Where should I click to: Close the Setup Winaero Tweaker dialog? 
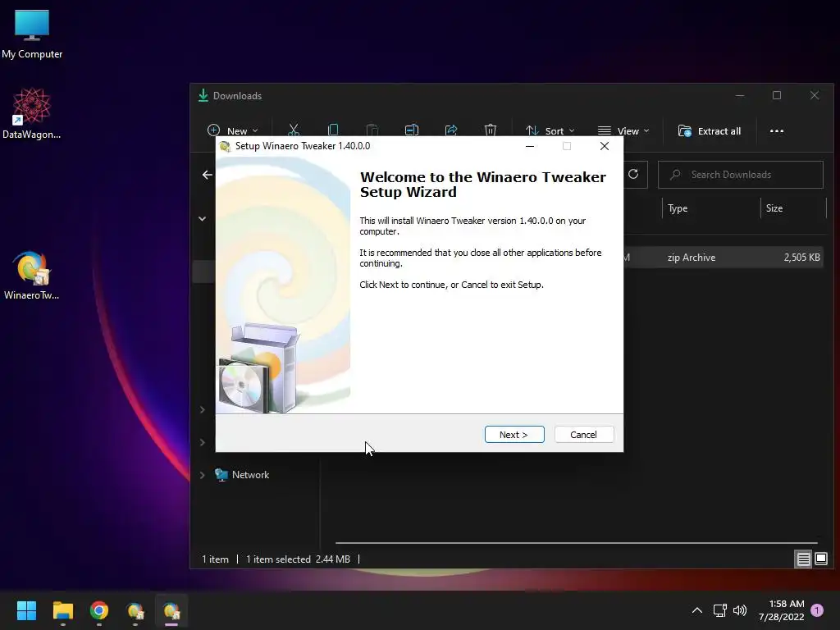coord(605,146)
